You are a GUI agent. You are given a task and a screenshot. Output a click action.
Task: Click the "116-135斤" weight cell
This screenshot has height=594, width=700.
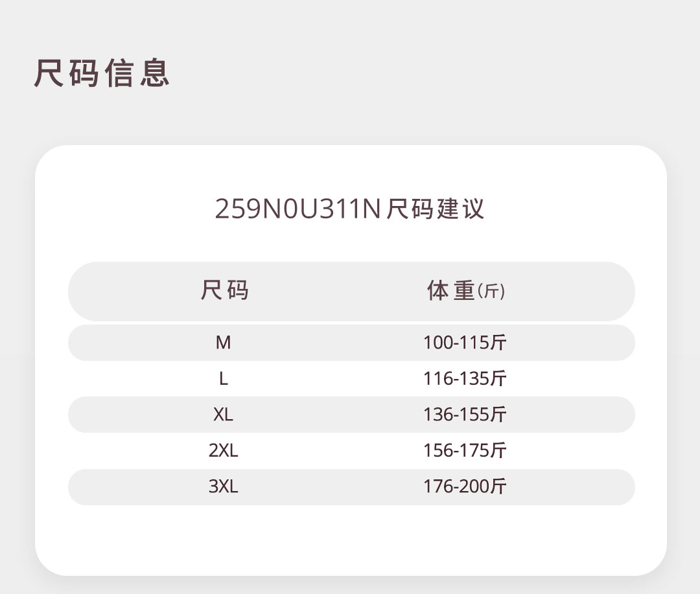pos(464,379)
